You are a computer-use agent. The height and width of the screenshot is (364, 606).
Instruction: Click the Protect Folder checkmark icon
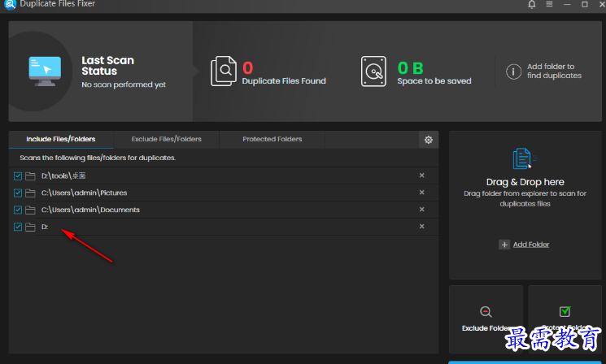[565, 310]
